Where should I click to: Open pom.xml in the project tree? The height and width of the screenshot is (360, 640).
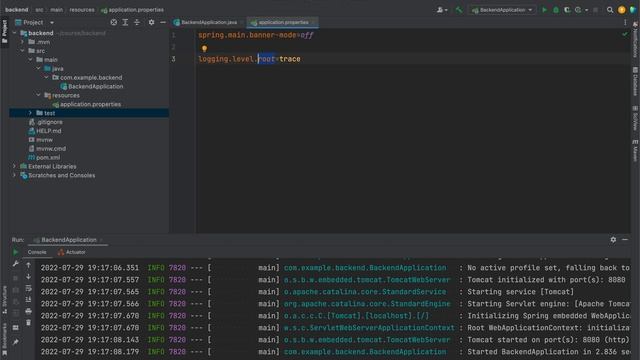tap(44, 158)
